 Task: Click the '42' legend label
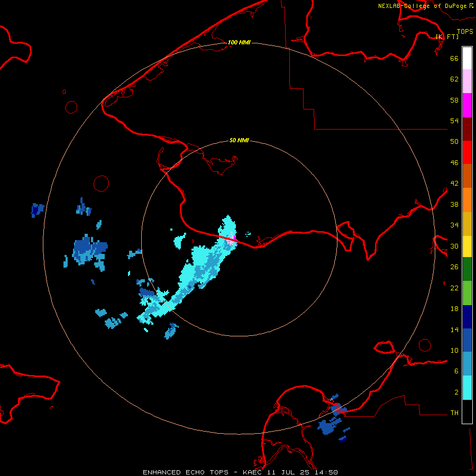pos(454,184)
